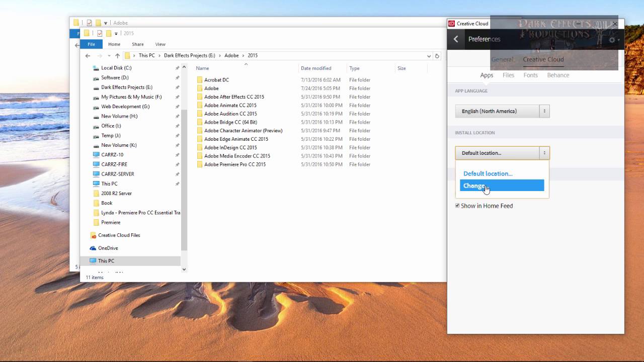Click the Explorer back arrow
This screenshot has height=362, width=644.
point(88,56)
